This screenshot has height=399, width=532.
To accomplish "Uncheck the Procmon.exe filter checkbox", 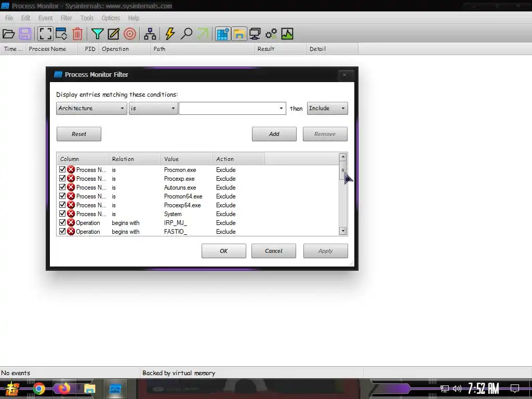I will 62,169.
